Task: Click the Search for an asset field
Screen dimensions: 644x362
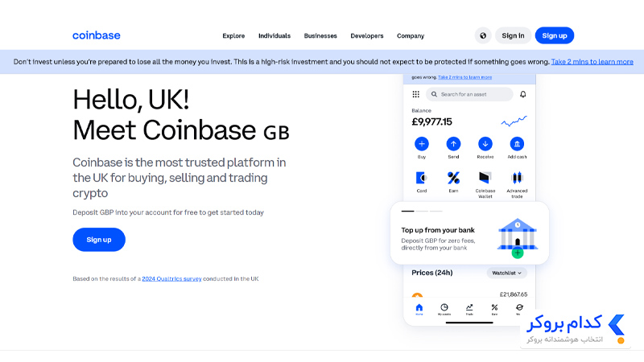Action: (x=469, y=94)
